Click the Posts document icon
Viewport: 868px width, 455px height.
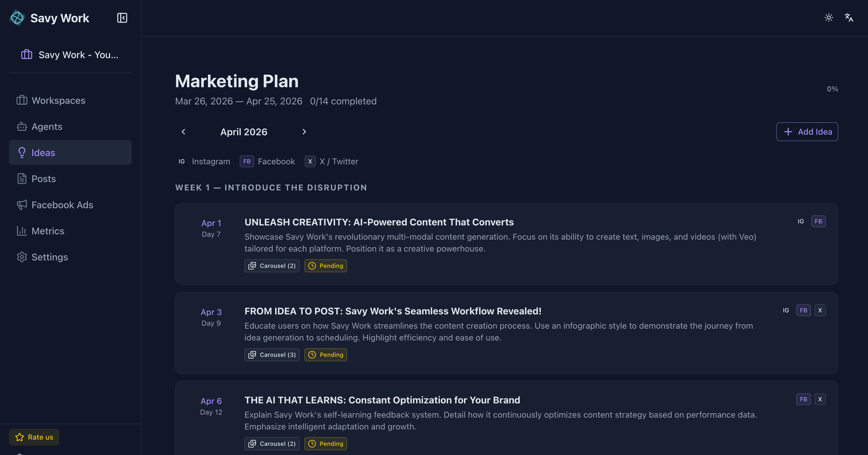tap(22, 179)
